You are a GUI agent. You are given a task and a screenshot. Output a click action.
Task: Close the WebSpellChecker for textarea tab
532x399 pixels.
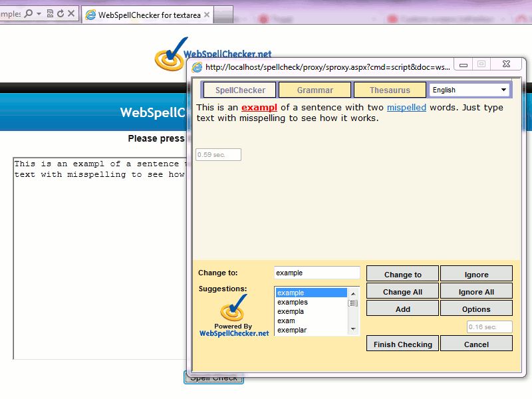pos(207,15)
